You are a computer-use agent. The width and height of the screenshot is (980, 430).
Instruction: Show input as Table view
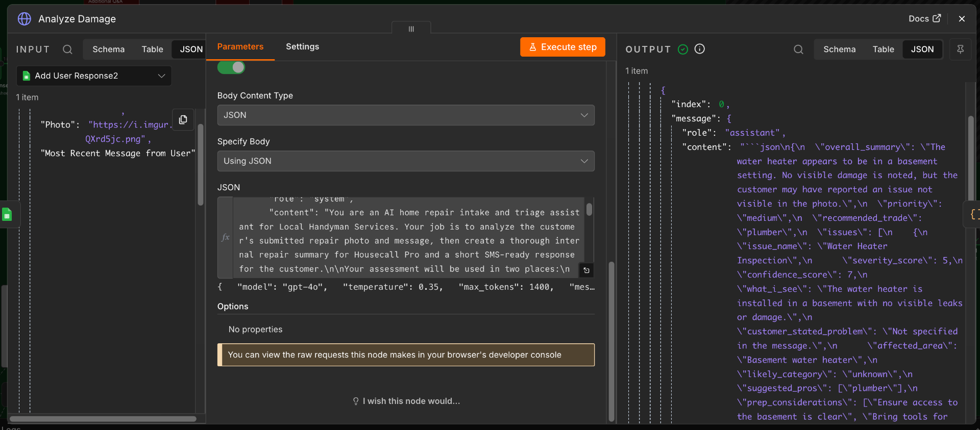tap(153, 49)
